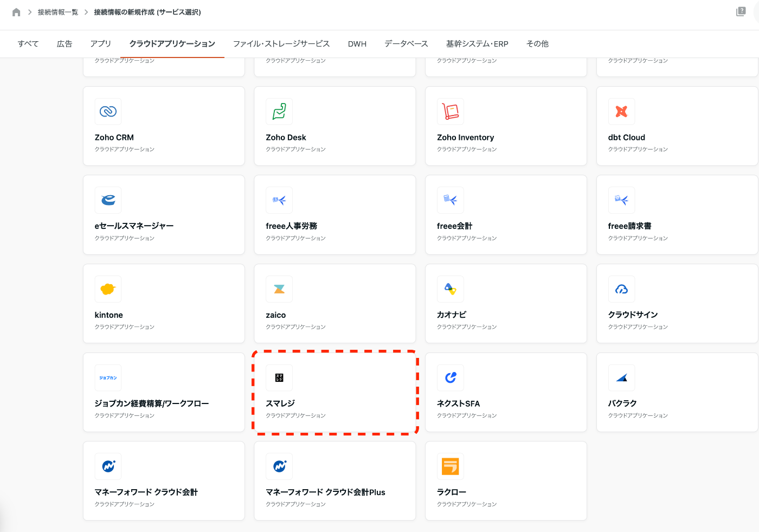This screenshot has height=532, width=759.
Task: Switch to the アプリ tab
Action: [x=100, y=44]
